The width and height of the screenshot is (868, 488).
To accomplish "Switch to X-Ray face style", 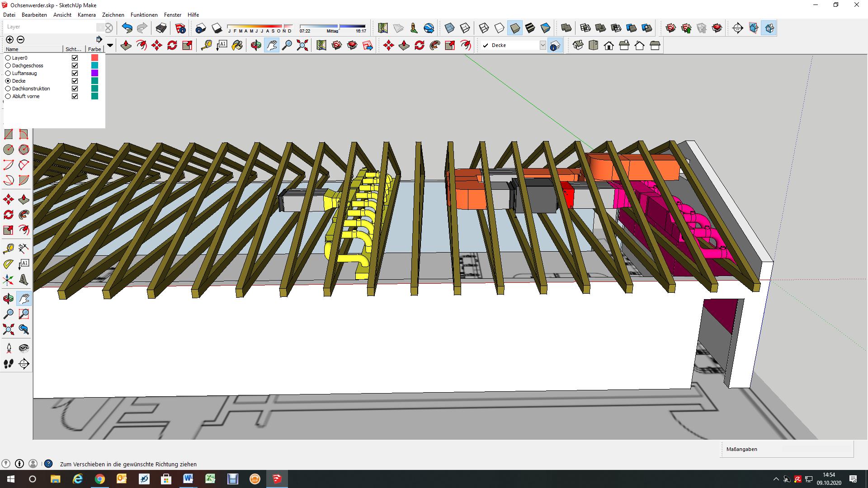I will click(449, 28).
